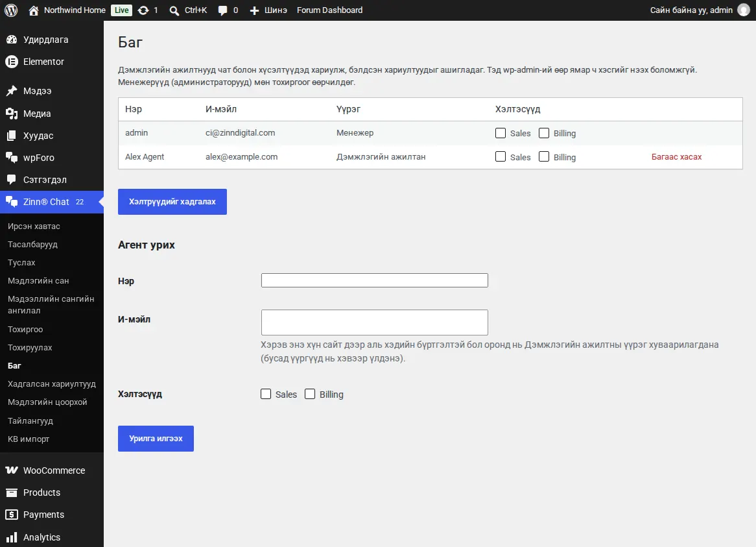Click the Медиа library icon
Screen dimensions: 756x547
[x=12, y=114]
